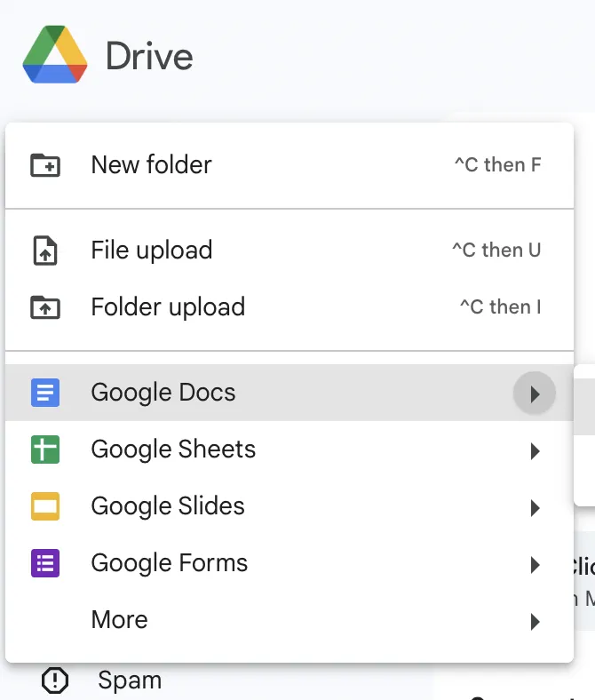Click the ^C then F shortcut hint
The height and width of the screenshot is (700, 595).
[x=497, y=164]
